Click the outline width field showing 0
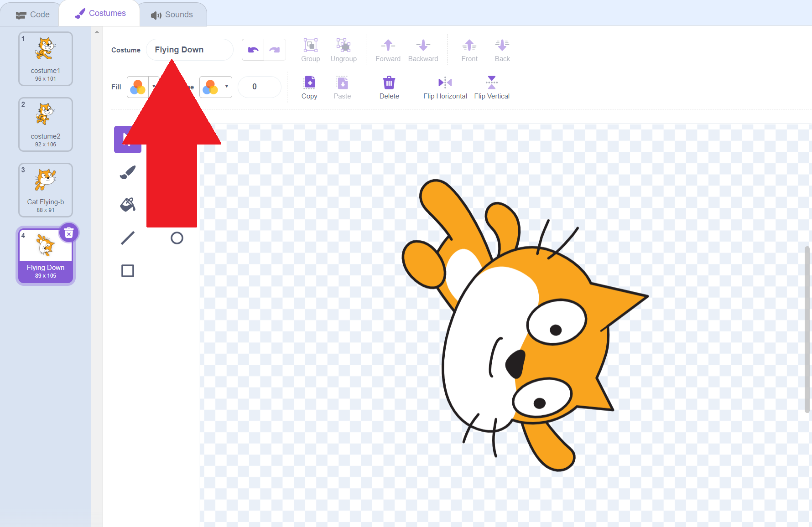Screen dimensions: 812x527 pos(260,87)
